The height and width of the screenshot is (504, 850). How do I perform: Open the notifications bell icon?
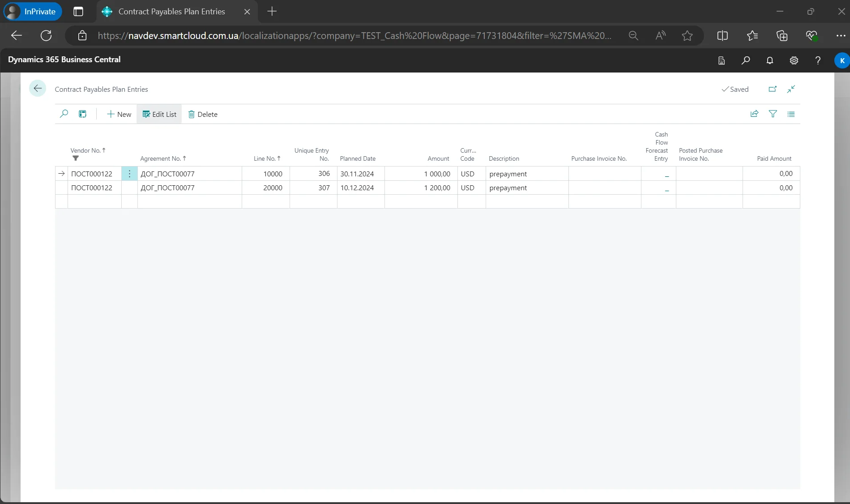coord(769,60)
